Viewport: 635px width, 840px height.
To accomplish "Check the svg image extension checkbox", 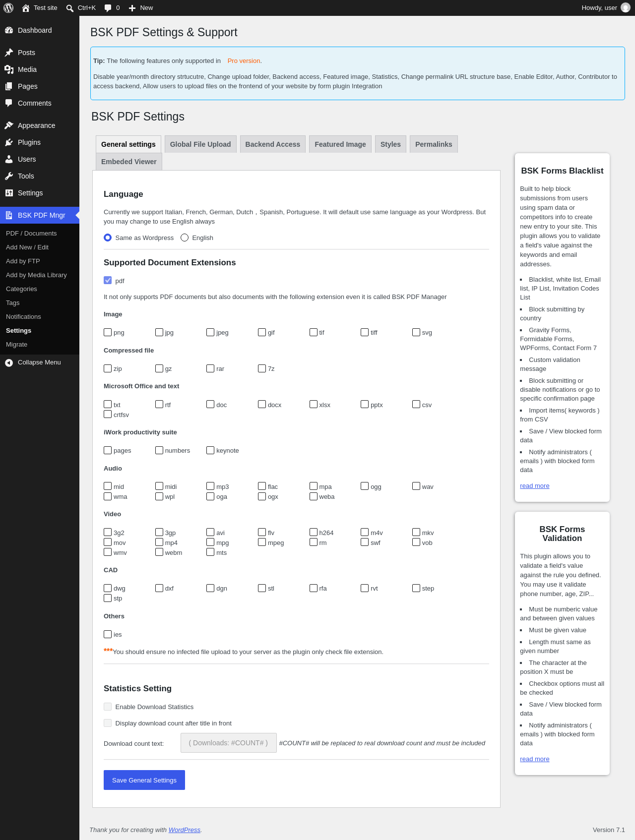I will 416,332.
